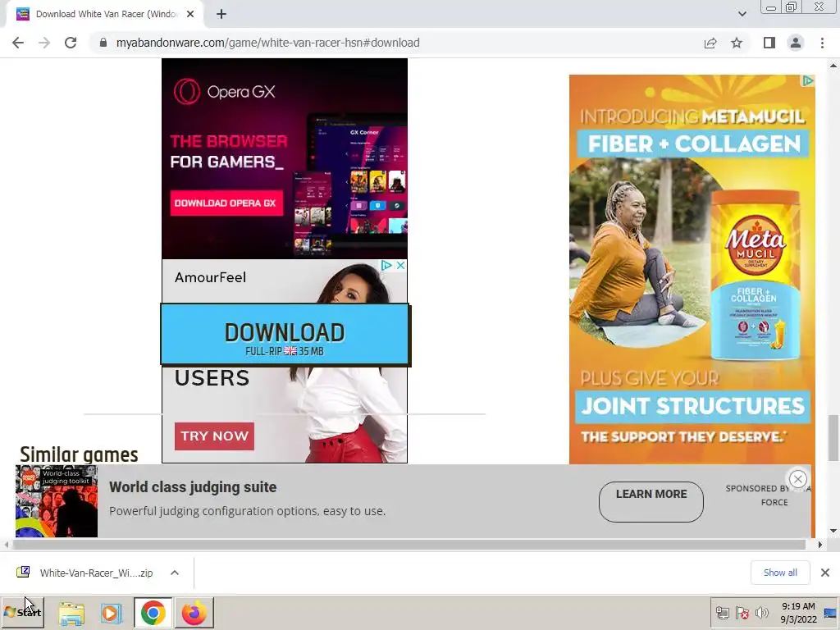This screenshot has height=630, width=840.
Task: Launch Windows Media Player from the taskbar
Action: tap(112, 612)
